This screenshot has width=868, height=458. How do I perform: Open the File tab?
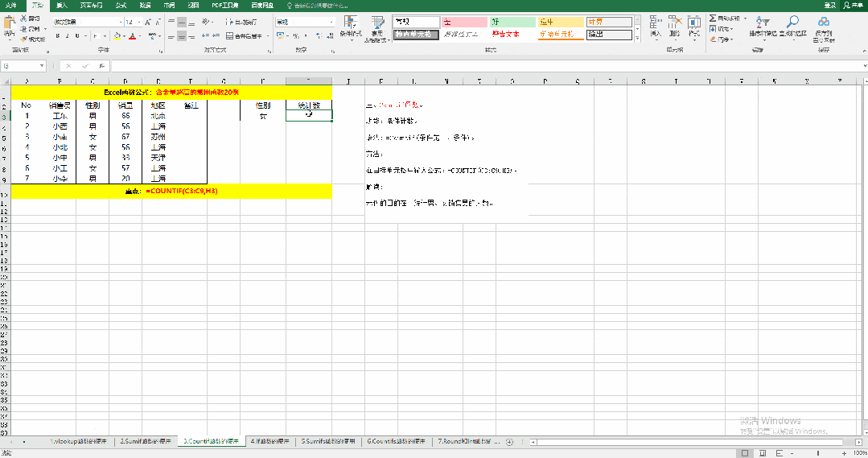tap(11, 6)
